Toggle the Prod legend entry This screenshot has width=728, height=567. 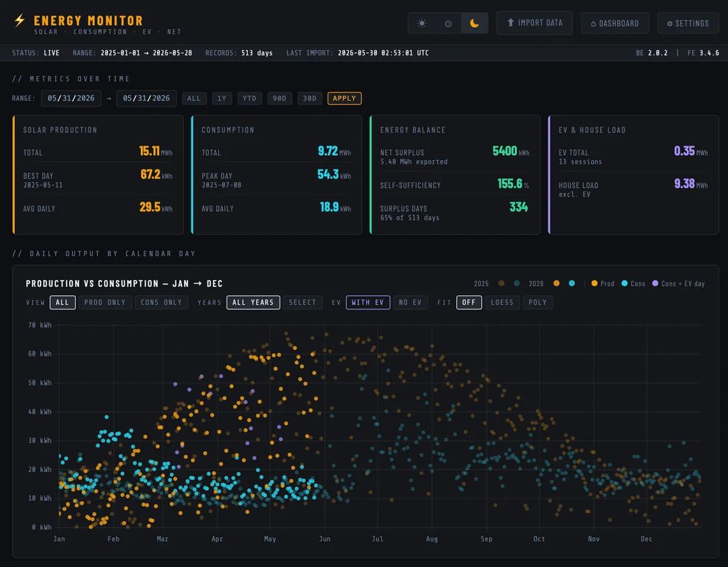[603, 283]
